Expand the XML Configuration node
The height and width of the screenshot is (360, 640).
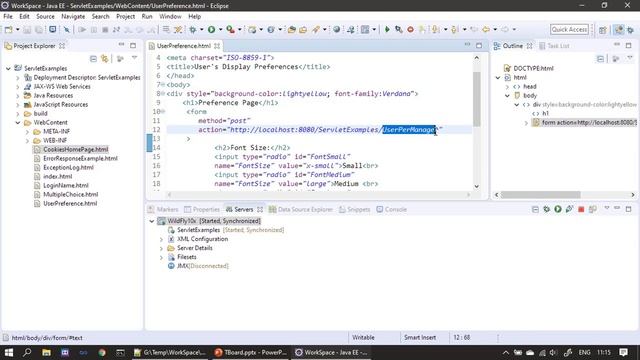click(161, 239)
